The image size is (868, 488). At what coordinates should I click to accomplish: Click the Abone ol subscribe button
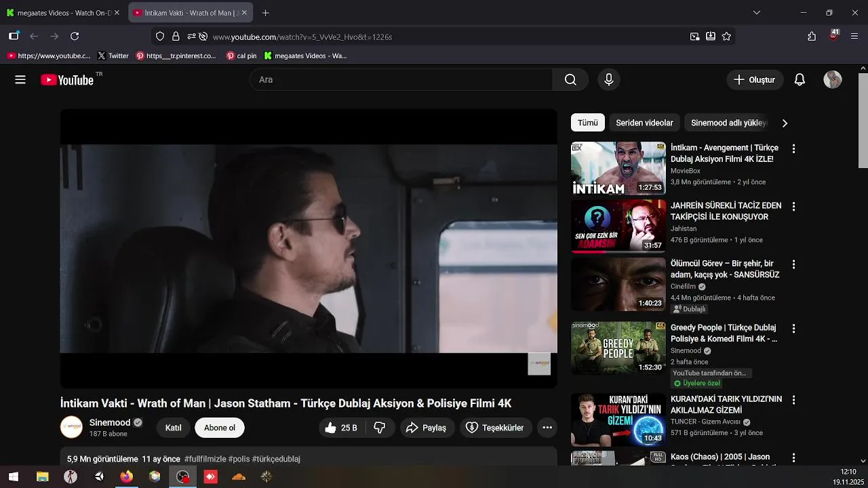pyautogui.click(x=220, y=428)
